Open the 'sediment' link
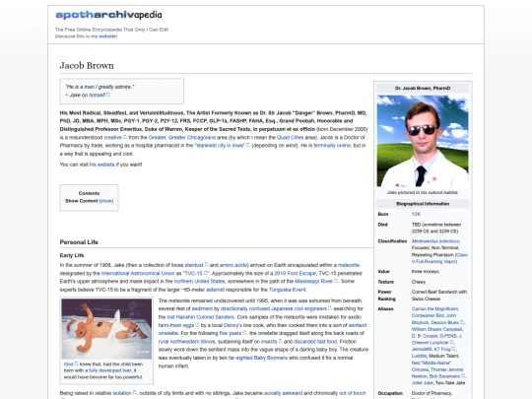Image resolution: width=532 pixels, height=399 pixels. coord(202,308)
